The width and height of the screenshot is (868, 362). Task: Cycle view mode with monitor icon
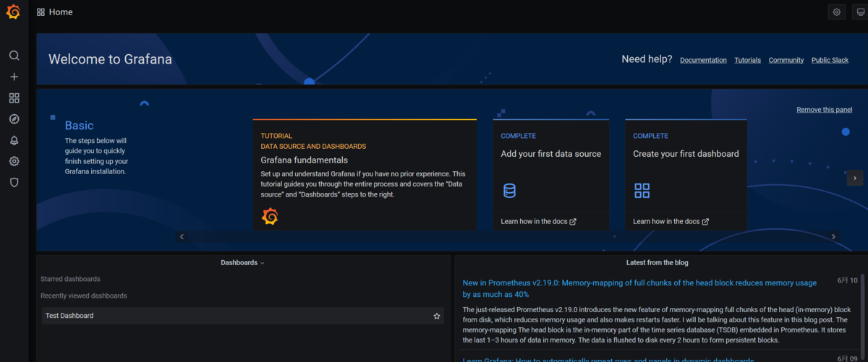pos(861,12)
